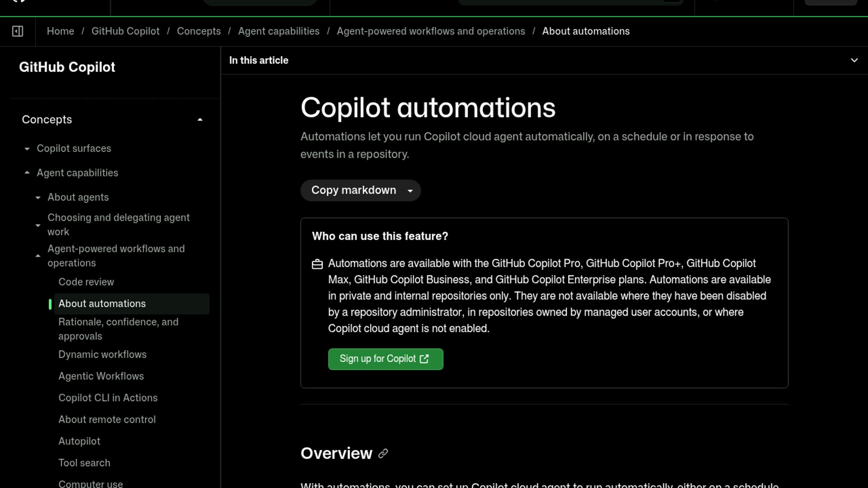Collapse Agent capabilities tree arrow
Image resolution: width=868 pixels, height=488 pixels.
point(27,173)
